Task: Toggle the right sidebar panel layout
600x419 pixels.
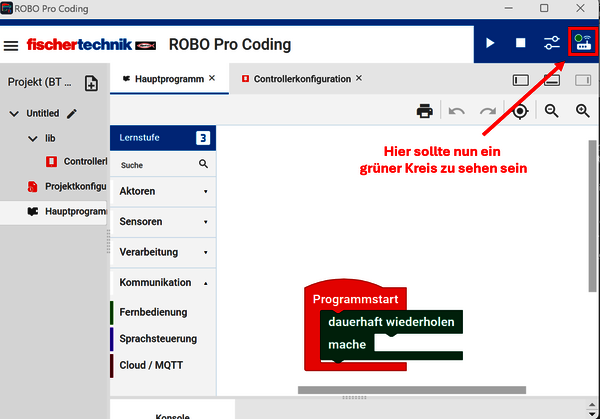Action: 583,80
